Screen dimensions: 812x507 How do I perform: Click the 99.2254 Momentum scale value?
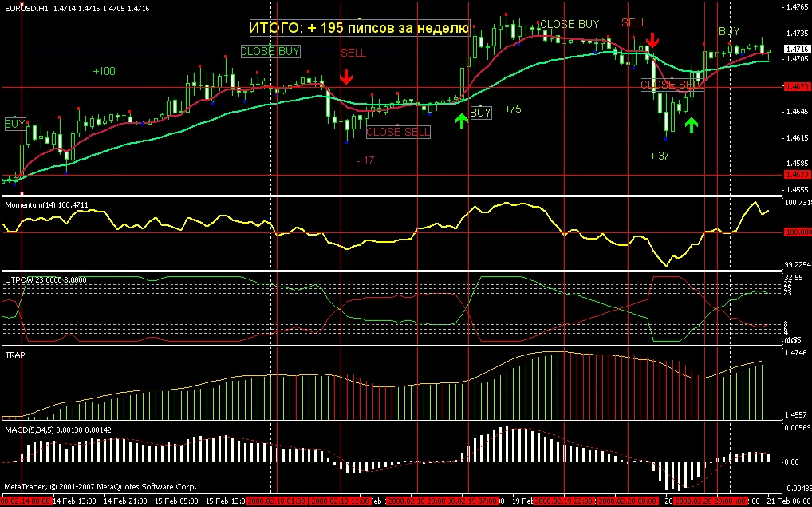[x=798, y=264]
